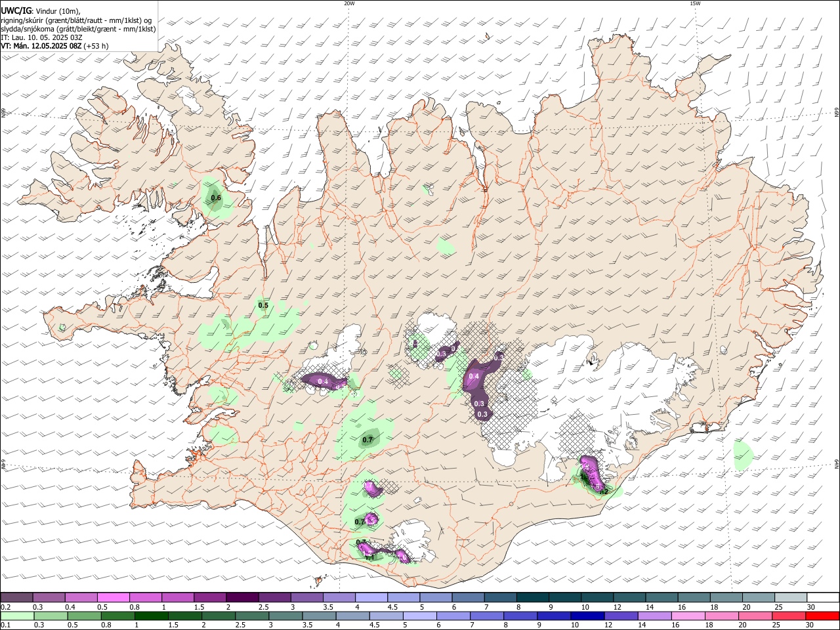Click the '0.6' precipitation value on the map

[216, 198]
